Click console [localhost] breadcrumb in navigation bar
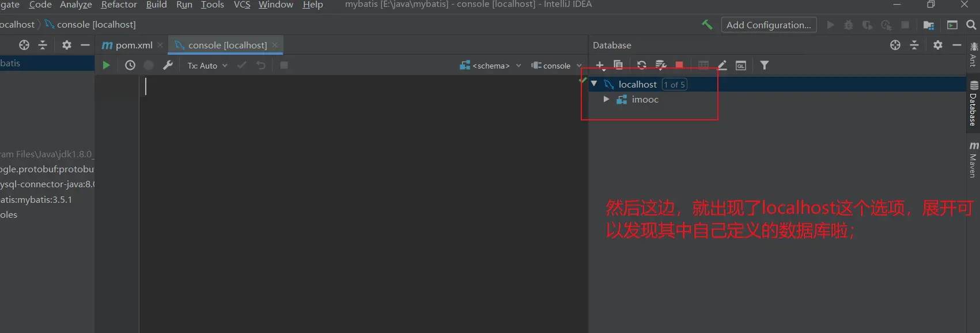 (x=90, y=24)
